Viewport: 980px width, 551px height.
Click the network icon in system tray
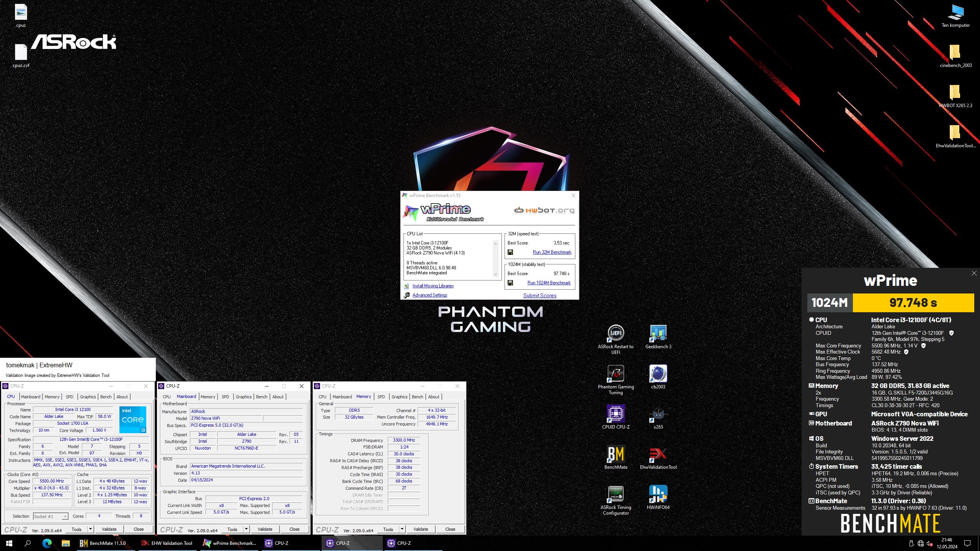(x=921, y=543)
